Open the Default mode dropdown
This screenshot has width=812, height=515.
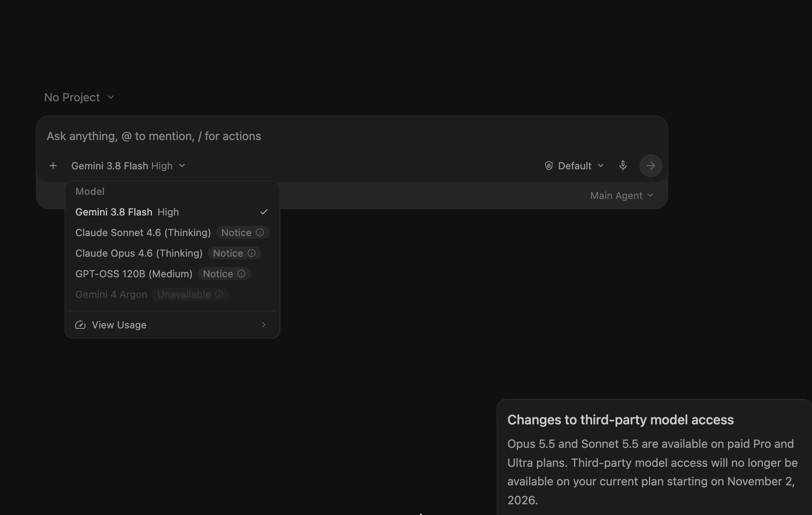tap(574, 166)
